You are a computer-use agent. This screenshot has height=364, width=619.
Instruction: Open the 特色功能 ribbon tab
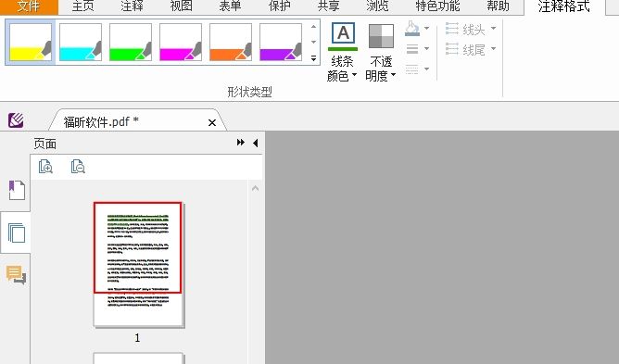pos(437,6)
